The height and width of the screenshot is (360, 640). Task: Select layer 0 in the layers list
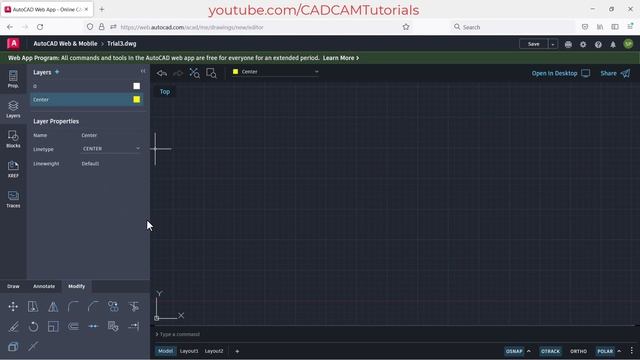[87, 86]
